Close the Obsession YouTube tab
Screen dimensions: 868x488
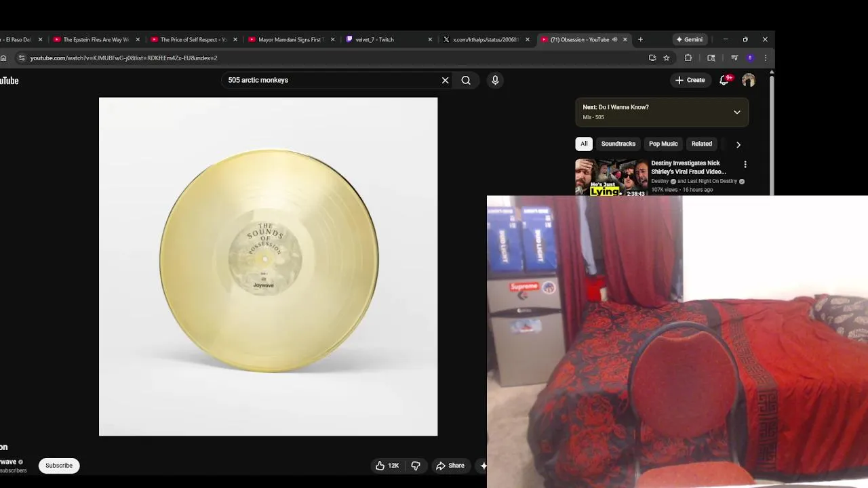[x=625, y=39]
